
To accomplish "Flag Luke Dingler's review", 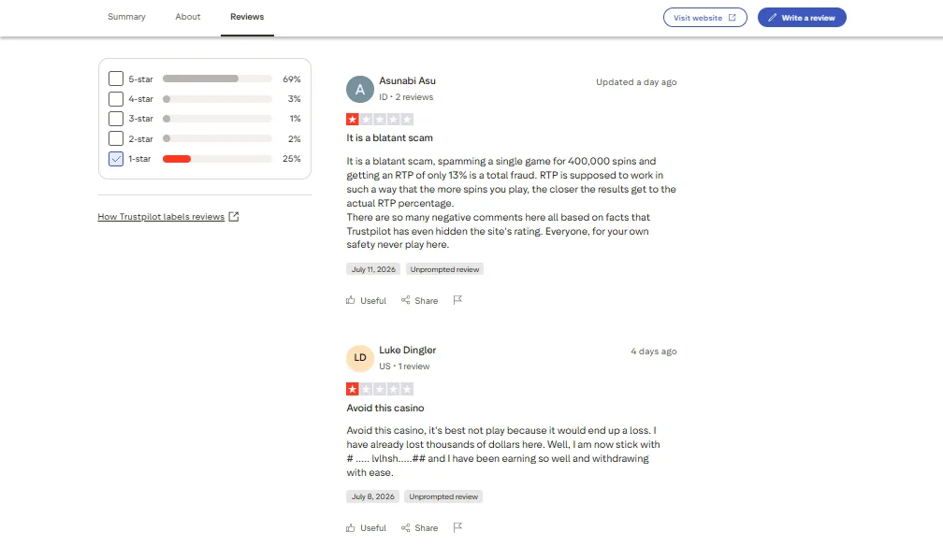I will click(x=457, y=527).
